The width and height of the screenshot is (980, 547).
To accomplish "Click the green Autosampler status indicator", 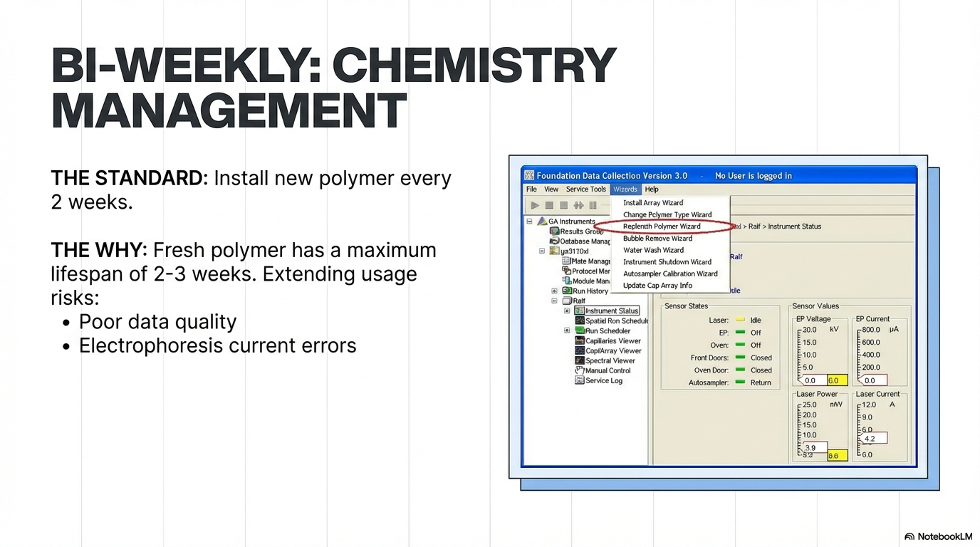I will (740, 382).
